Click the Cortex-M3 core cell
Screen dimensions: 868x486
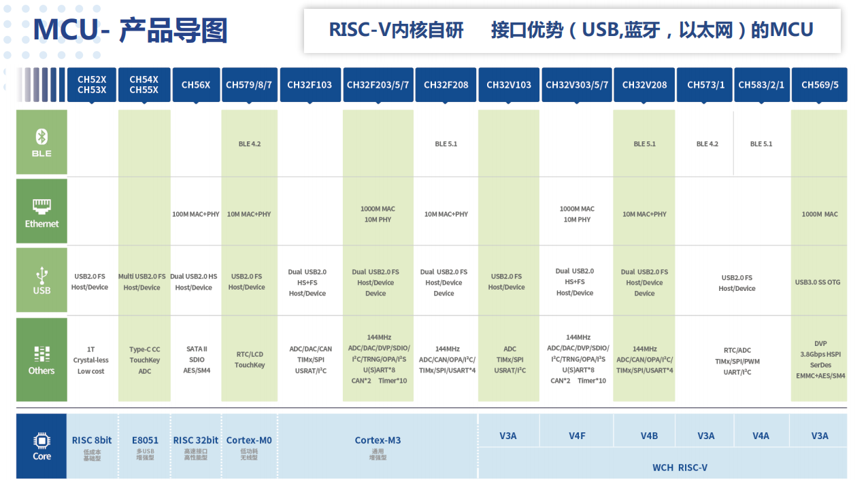378,445
